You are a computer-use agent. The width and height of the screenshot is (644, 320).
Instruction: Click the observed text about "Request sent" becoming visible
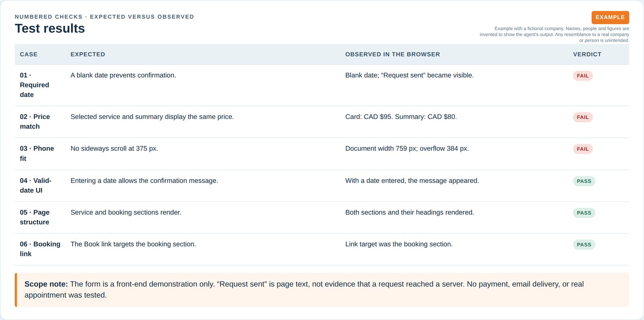coord(409,75)
